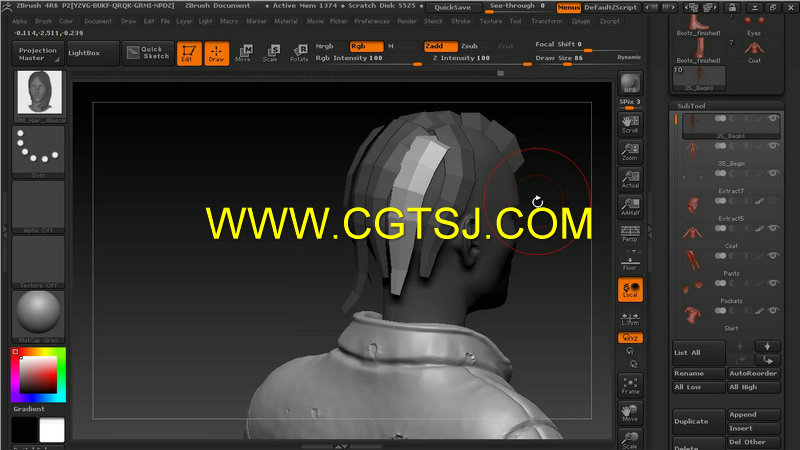This screenshot has height=450, width=800.
Task: Adjust the Z Intensity slider
Action: [x=481, y=59]
